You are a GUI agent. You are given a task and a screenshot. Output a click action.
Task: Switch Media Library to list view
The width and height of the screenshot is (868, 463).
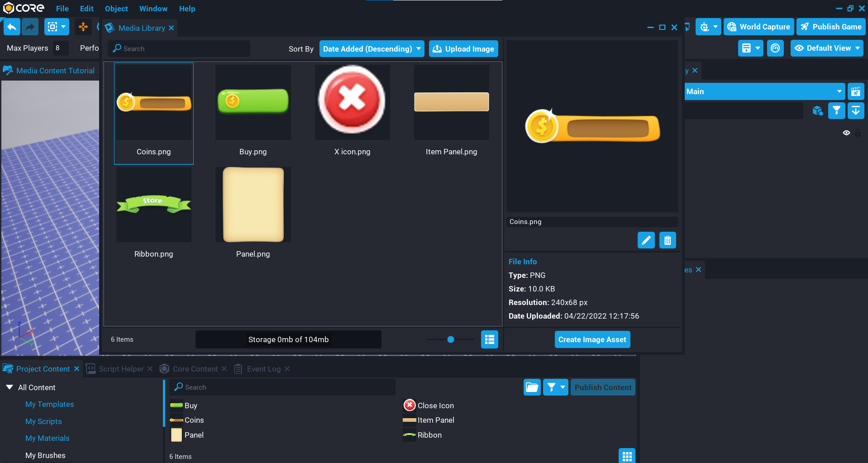pyautogui.click(x=489, y=339)
